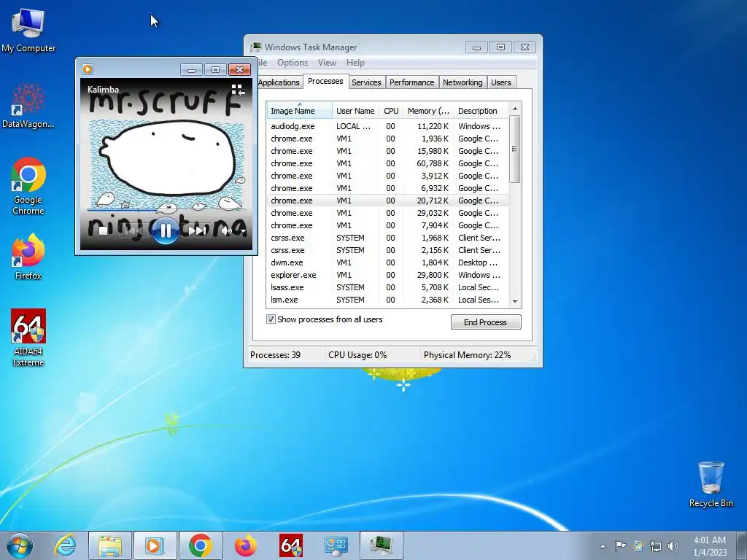
Task: Click the End Process button
Action: pyautogui.click(x=486, y=322)
